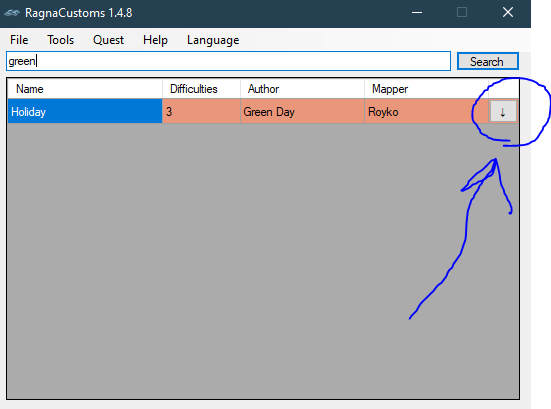Click into the search text field
The height and width of the screenshot is (409, 551).
coord(228,61)
